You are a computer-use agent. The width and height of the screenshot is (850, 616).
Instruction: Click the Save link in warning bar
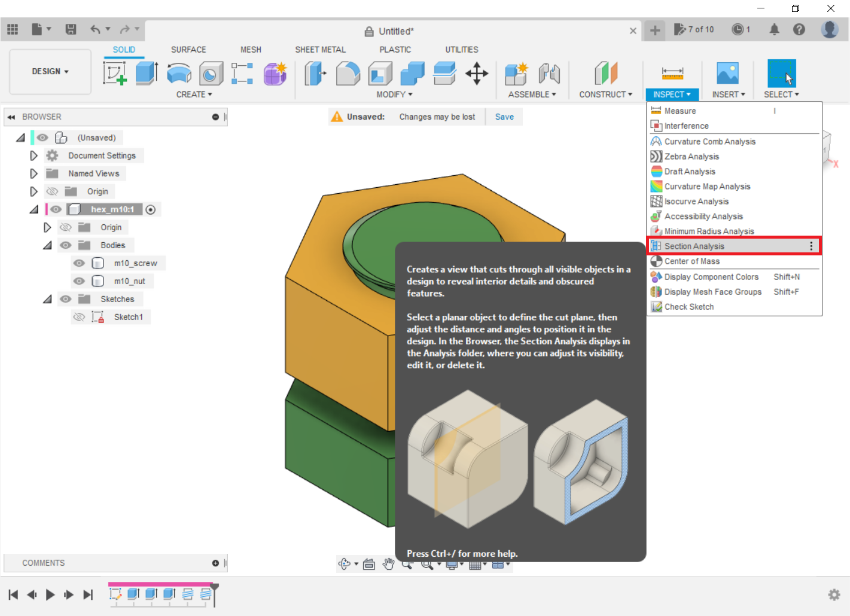pos(504,117)
